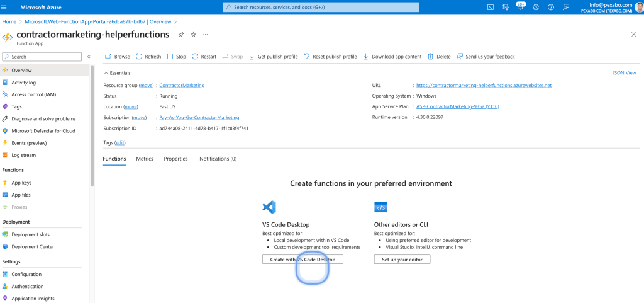Add function app to favorites star
The image size is (644, 303).
[x=194, y=35]
